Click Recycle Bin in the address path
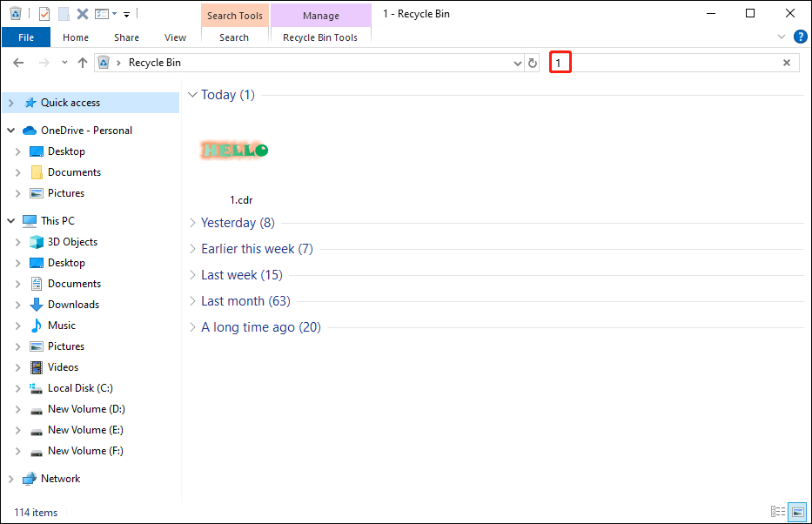 coord(154,63)
